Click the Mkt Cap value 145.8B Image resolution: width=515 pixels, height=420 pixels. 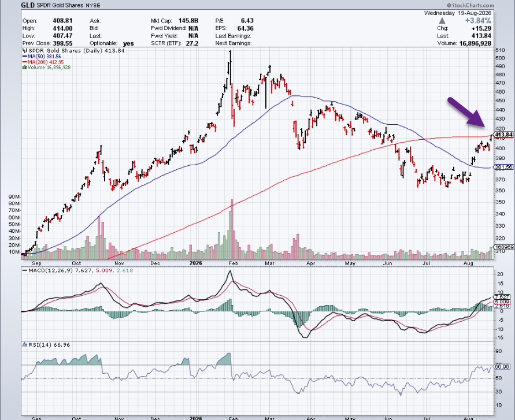pyautogui.click(x=188, y=21)
